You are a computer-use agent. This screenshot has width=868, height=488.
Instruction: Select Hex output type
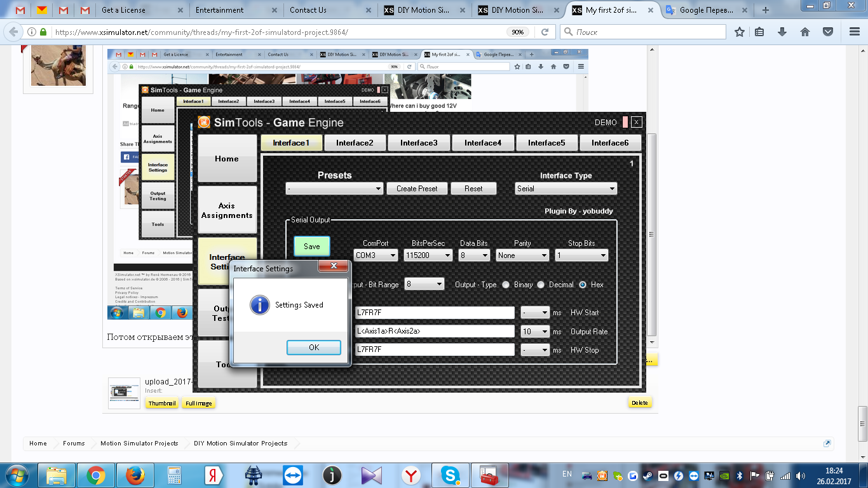point(583,285)
